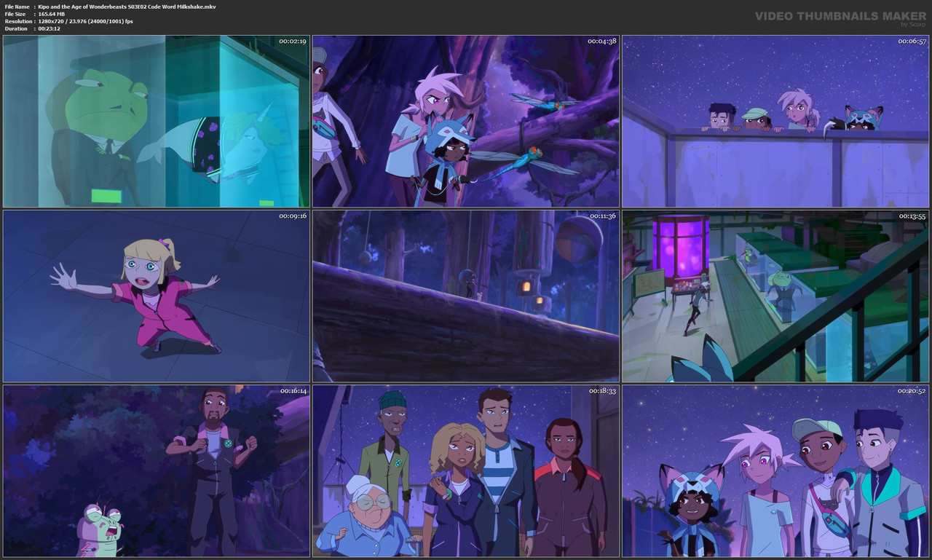Viewport: 932px width, 560px height.
Task: Select the rooftop thumbnail at 00:06:57
Action: coord(775,122)
